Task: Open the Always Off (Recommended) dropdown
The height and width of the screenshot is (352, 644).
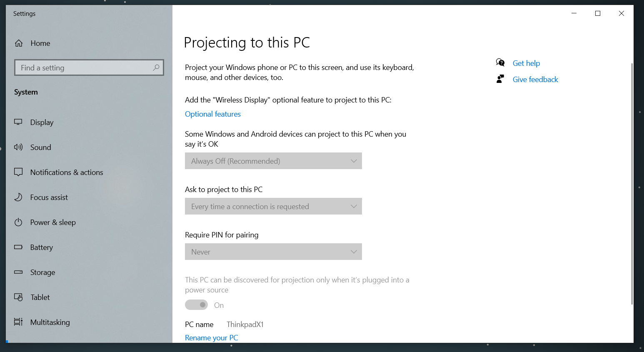Action: (273, 161)
